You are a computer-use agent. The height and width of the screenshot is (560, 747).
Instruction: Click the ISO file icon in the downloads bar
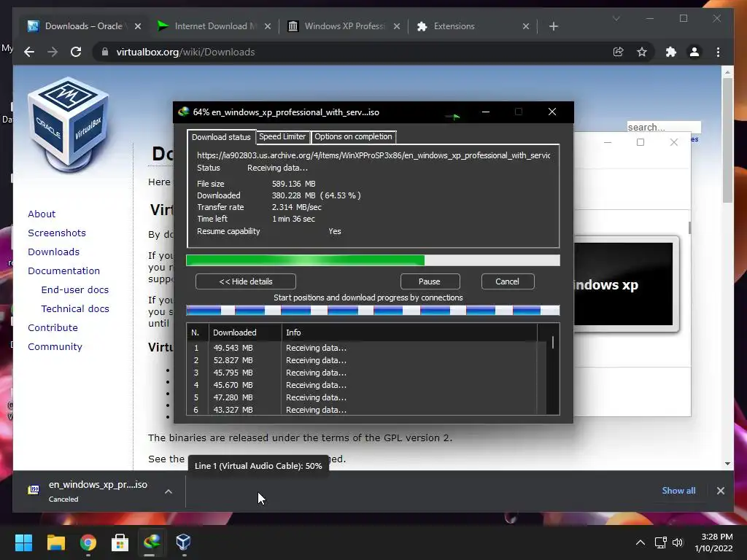[34, 490]
